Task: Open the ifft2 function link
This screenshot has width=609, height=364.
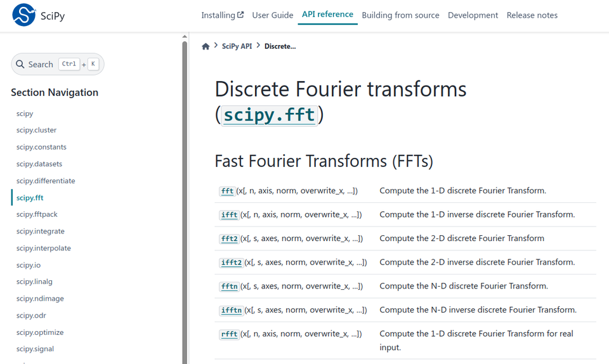Action: [x=231, y=263]
